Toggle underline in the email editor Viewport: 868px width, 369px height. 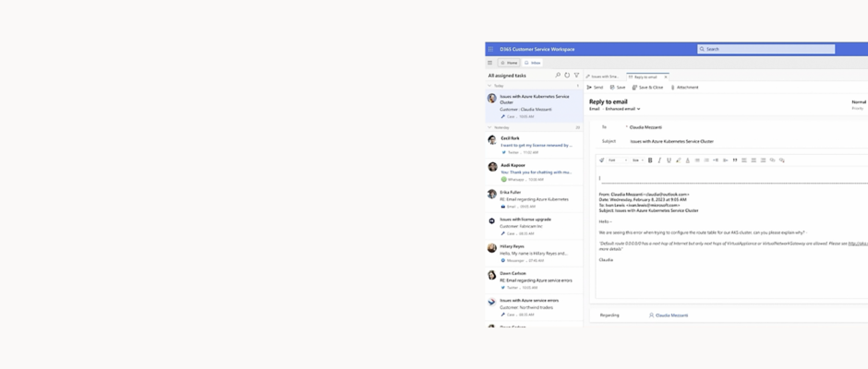click(x=669, y=161)
